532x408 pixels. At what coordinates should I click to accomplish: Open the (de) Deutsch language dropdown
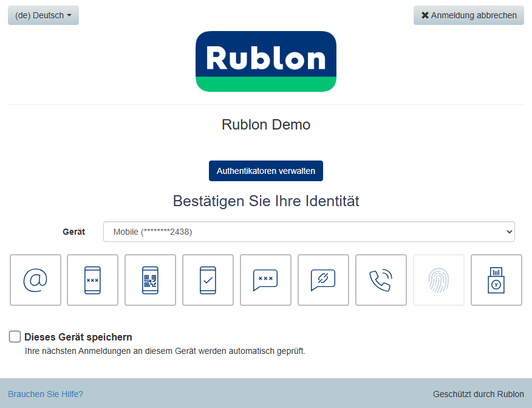click(x=43, y=15)
